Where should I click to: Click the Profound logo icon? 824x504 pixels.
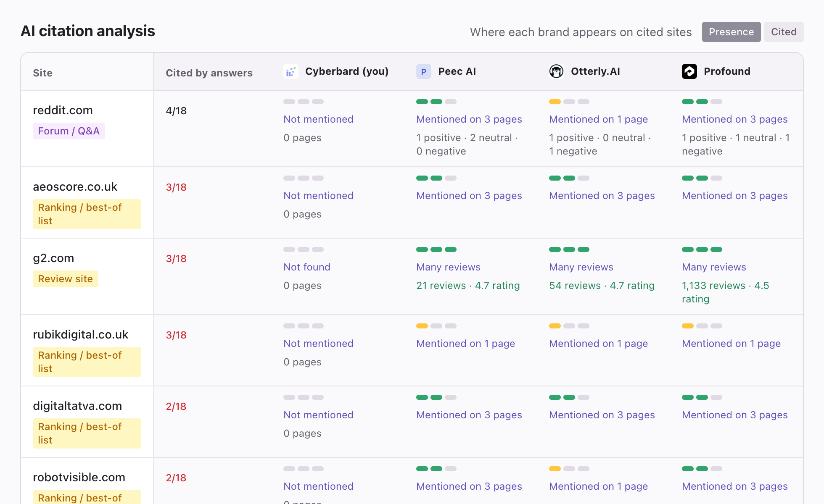click(689, 71)
